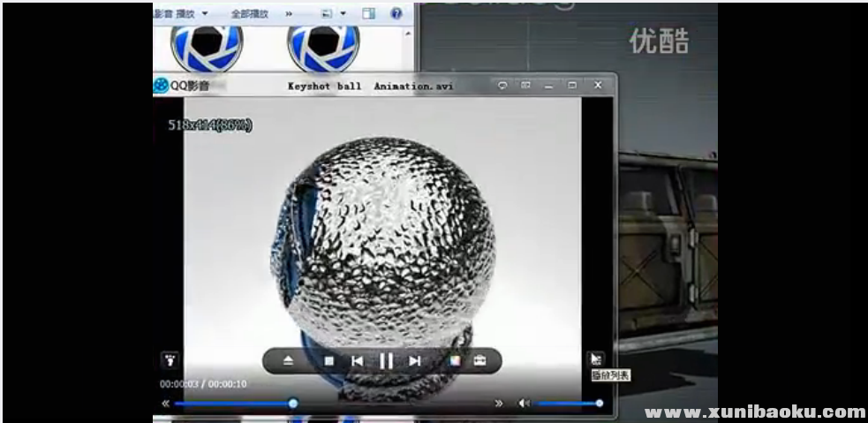Screen dimensions: 868x423
Task: Mute the player sound
Action: pos(524,404)
